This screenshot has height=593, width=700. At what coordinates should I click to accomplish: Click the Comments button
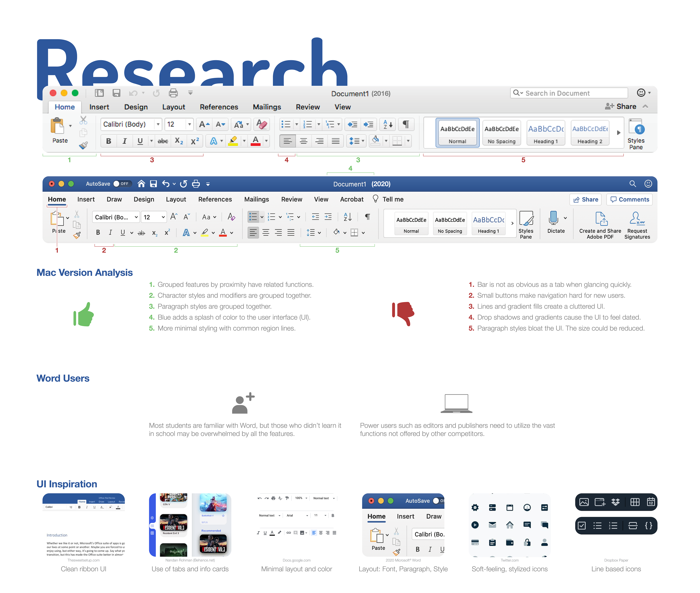(x=629, y=199)
